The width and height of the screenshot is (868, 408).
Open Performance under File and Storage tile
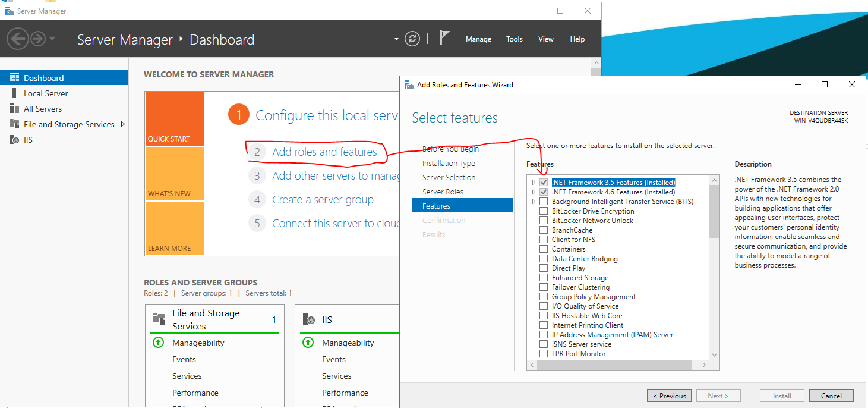tap(195, 393)
